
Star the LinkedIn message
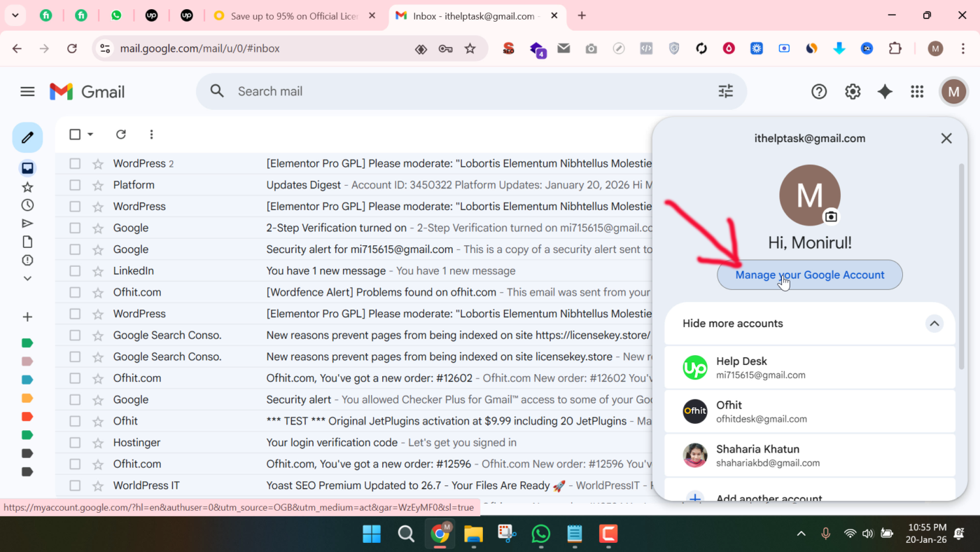pyautogui.click(x=97, y=270)
